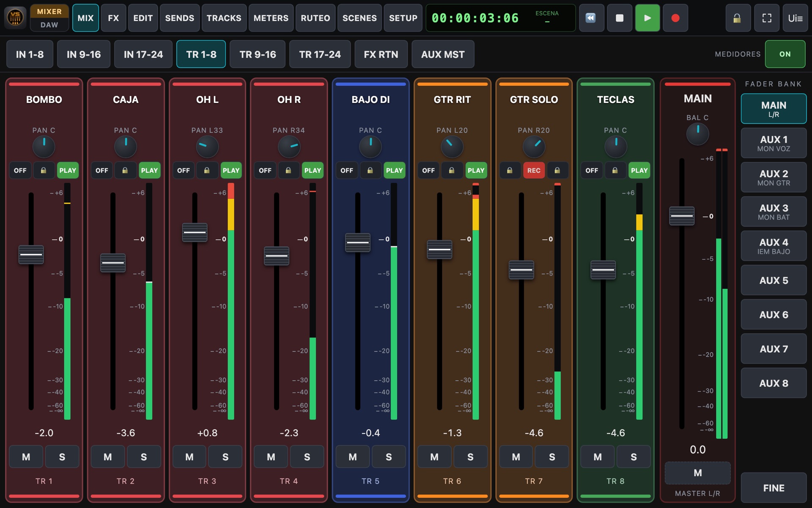Click the lock icon on BOMBO channel
Image resolution: width=812 pixels, height=508 pixels.
[44, 170]
